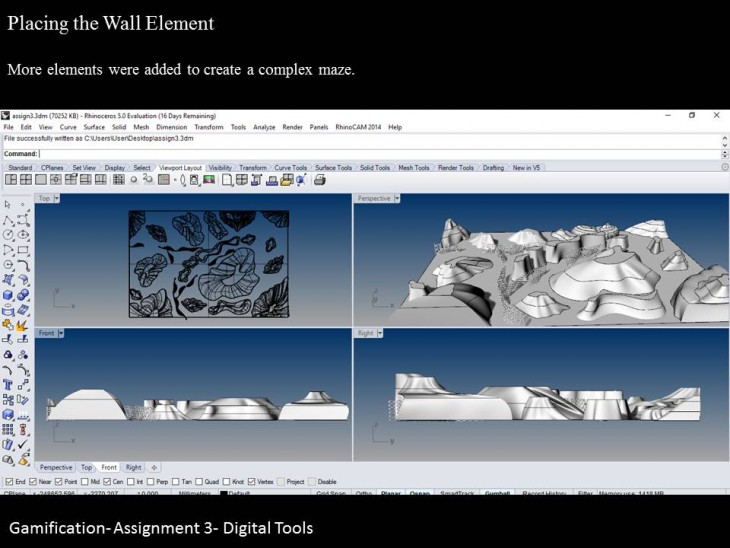Image resolution: width=730 pixels, height=548 pixels.
Task: Open the Top viewport dropdown arrow
Action: coord(57,198)
